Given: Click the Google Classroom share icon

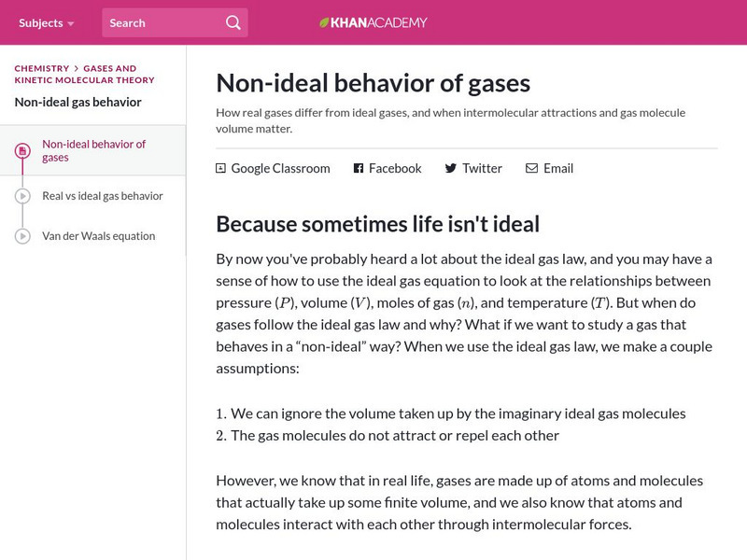Looking at the screenshot, I should pyautogui.click(x=220, y=169).
